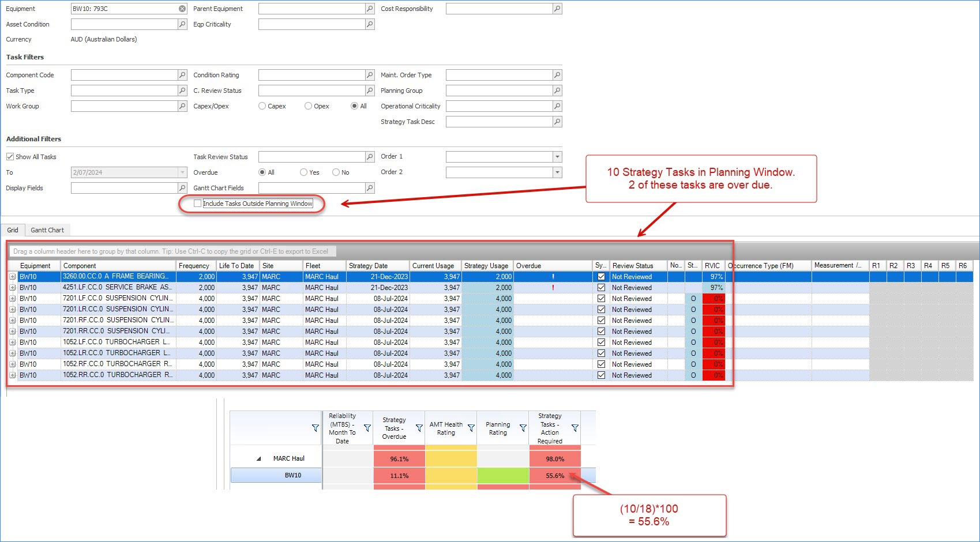
Task: Open lookup for Operational Criticality
Action: 557,106
